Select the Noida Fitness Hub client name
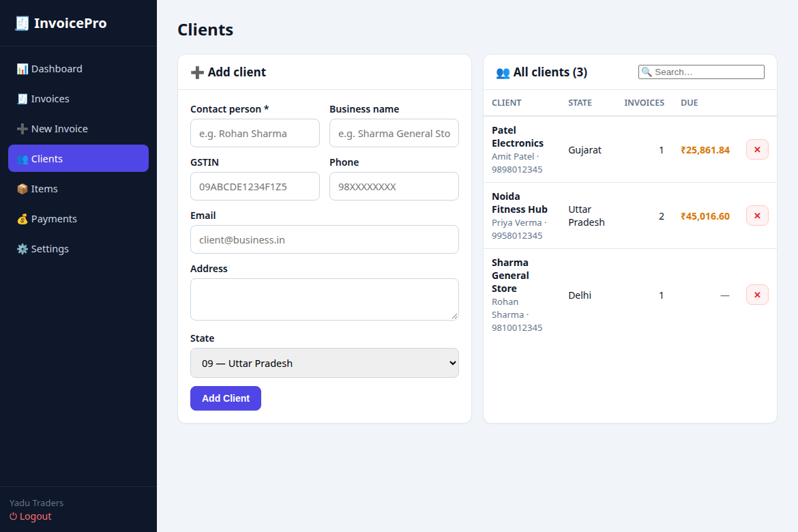The width and height of the screenshot is (798, 532). click(x=520, y=203)
